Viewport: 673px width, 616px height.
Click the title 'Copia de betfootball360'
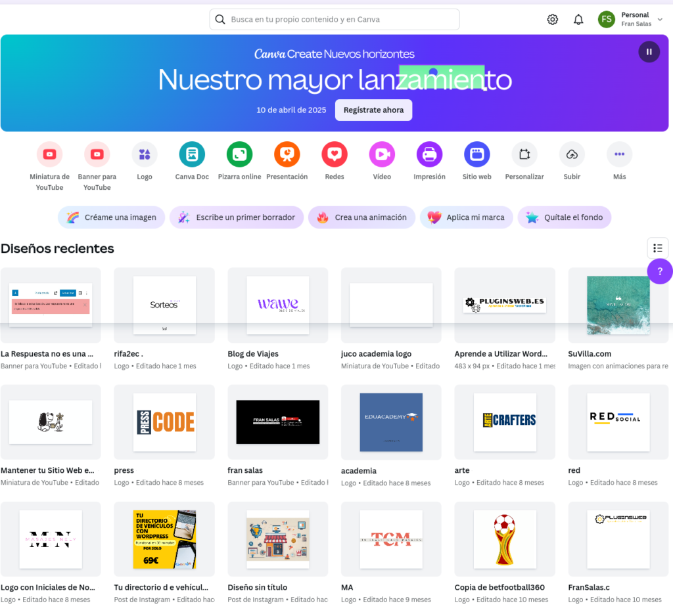499,587
